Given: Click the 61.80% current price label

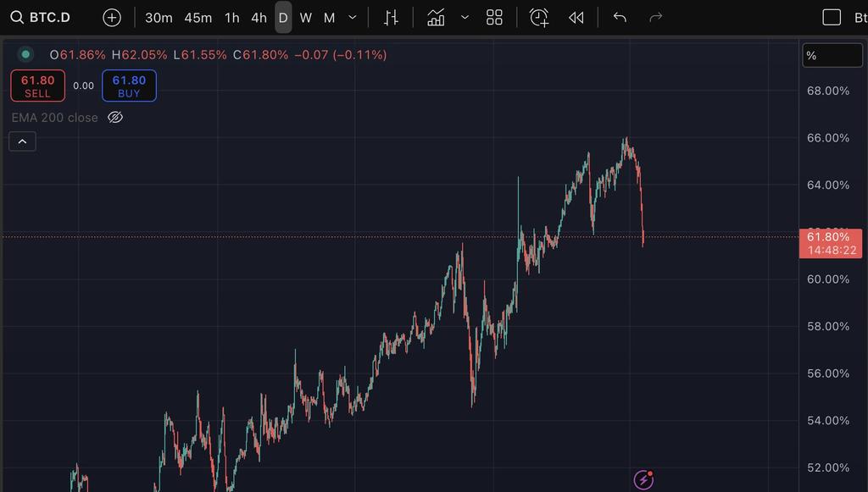Looking at the screenshot, I should [x=831, y=243].
